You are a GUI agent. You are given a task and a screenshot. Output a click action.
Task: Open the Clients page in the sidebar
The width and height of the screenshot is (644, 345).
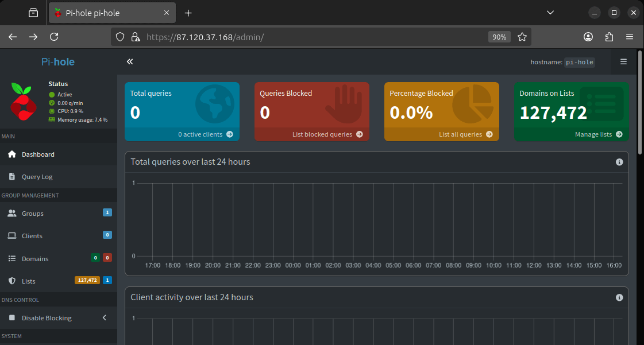point(59,236)
